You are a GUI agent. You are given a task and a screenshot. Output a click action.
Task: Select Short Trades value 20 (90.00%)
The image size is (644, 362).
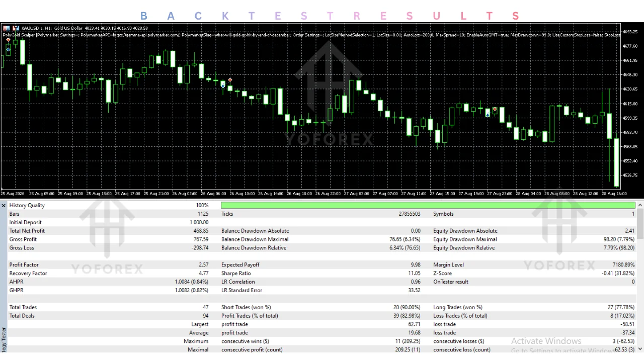[x=407, y=307]
